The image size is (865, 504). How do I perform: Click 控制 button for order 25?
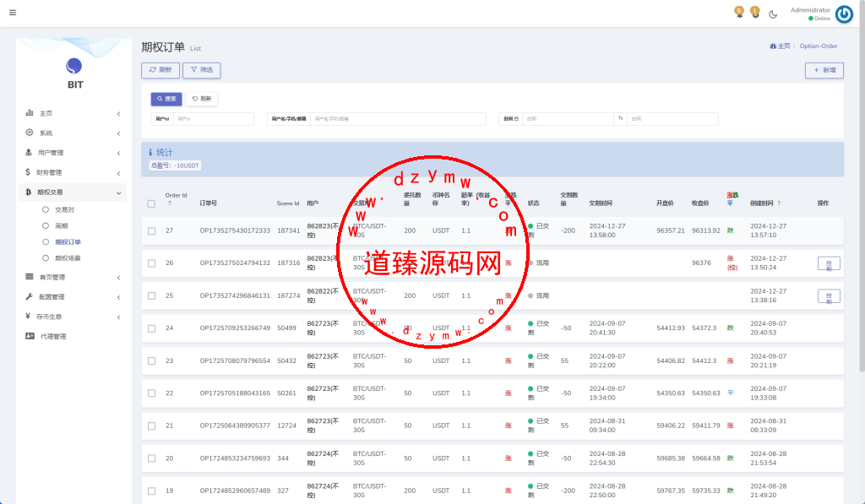[x=829, y=296]
